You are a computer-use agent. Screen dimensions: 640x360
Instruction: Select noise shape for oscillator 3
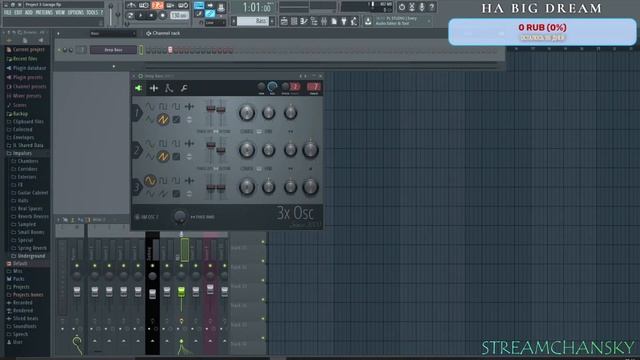[176, 194]
